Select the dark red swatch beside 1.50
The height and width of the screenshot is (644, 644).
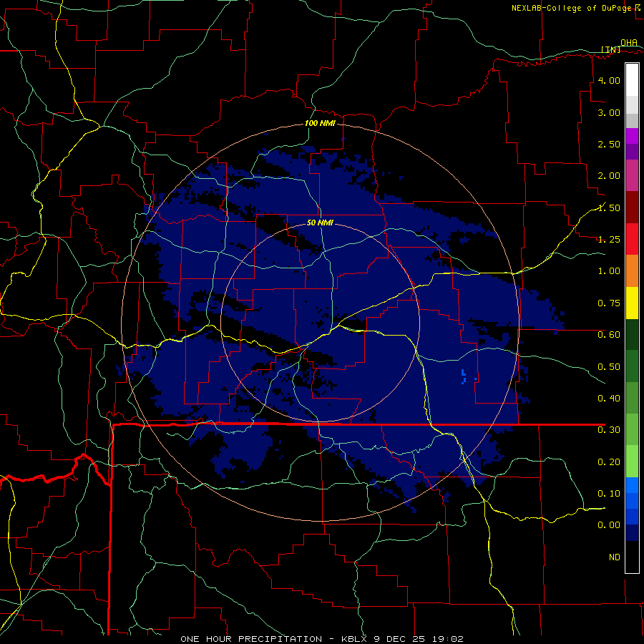pos(632,208)
